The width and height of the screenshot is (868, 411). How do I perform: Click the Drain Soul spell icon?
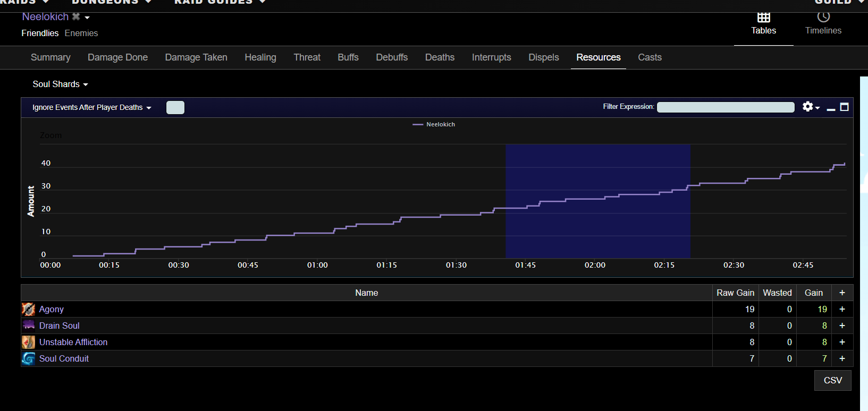click(29, 326)
